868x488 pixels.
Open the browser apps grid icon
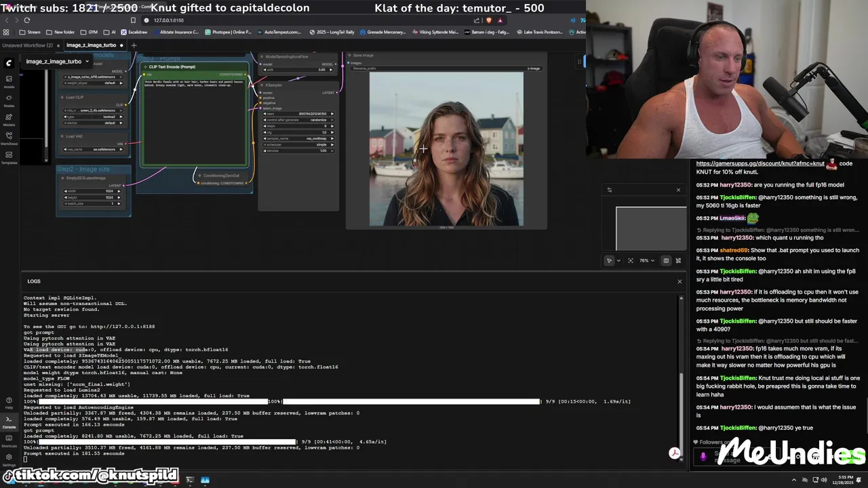[7, 32]
